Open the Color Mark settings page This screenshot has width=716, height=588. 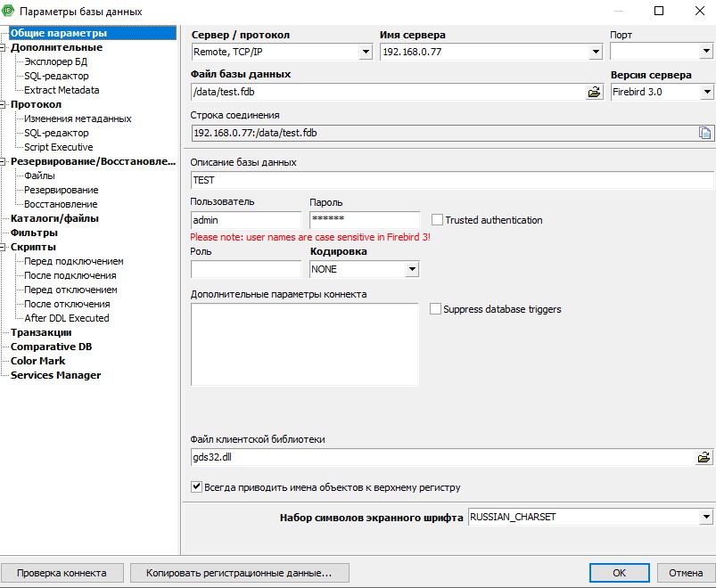(37, 361)
